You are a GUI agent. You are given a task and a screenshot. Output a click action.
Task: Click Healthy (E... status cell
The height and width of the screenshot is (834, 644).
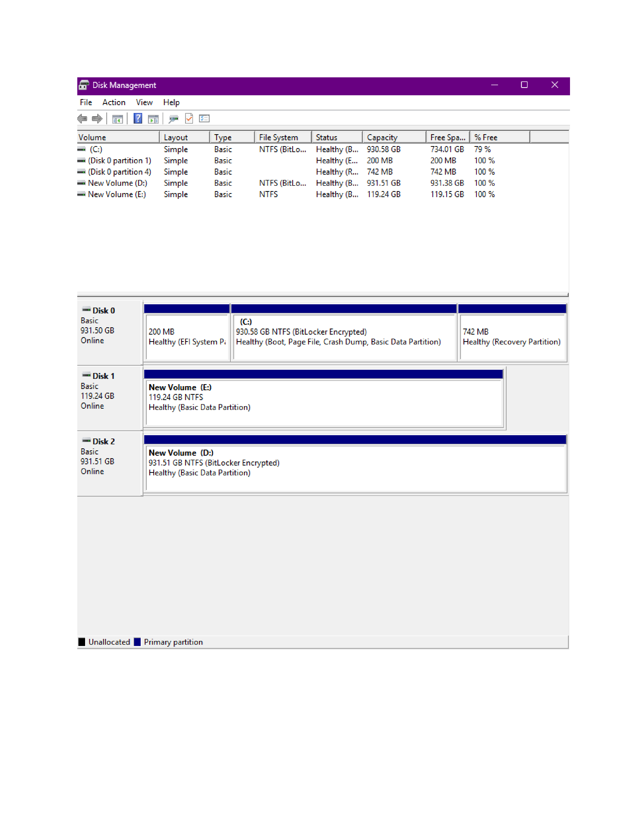click(x=337, y=161)
